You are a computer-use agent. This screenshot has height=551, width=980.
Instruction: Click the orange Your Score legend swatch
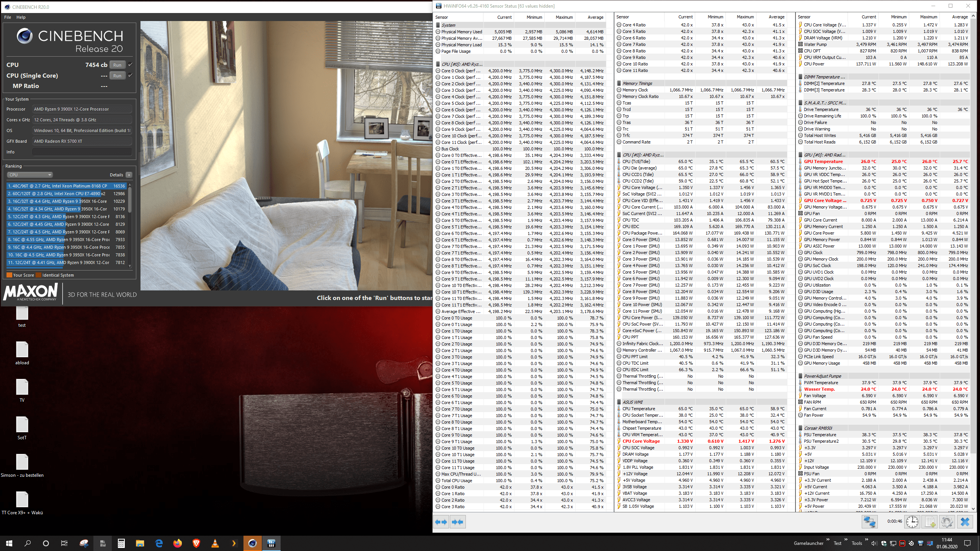point(9,275)
